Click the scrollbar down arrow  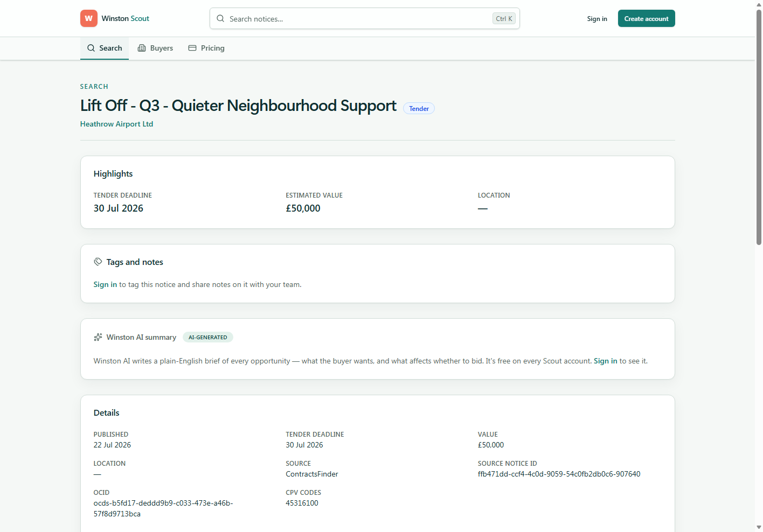coord(759,527)
